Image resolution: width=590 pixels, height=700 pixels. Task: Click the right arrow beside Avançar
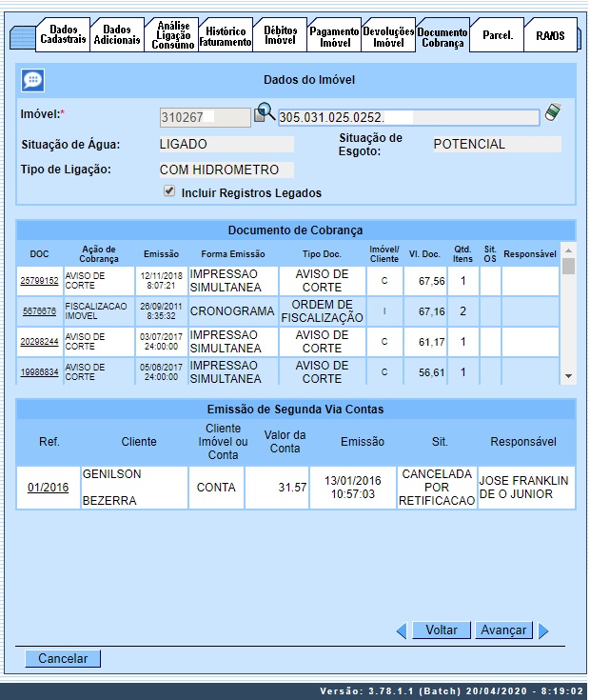coord(543,630)
